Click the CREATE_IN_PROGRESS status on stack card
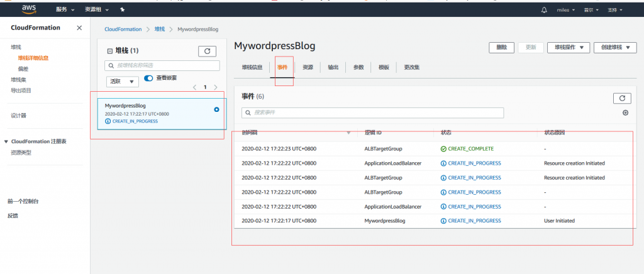The height and width of the screenshot is (274, 644). click(x=131, y=121)
